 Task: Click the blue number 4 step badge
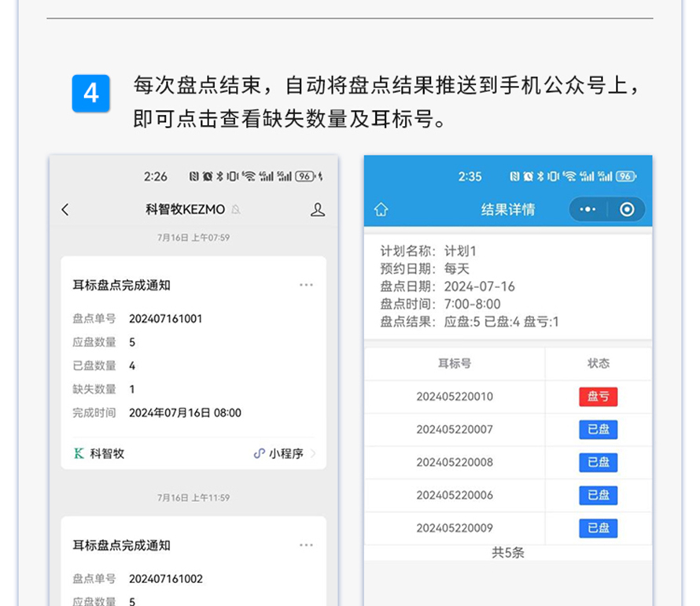tap(90, 94)
